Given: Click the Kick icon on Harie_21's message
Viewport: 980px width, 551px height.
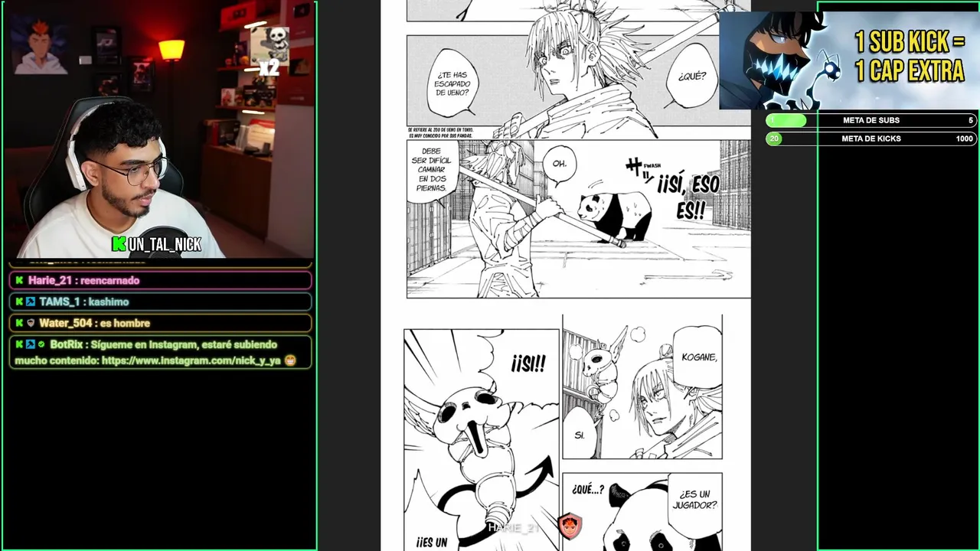Looking at the screenshot, I should [x=20, y=280].
